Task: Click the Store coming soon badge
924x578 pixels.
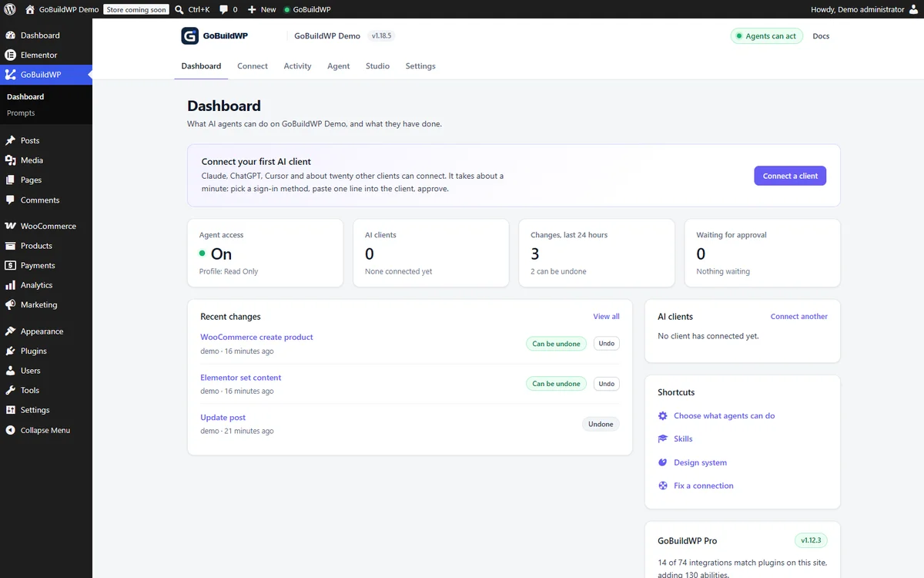Action: [x=137, y=9]
